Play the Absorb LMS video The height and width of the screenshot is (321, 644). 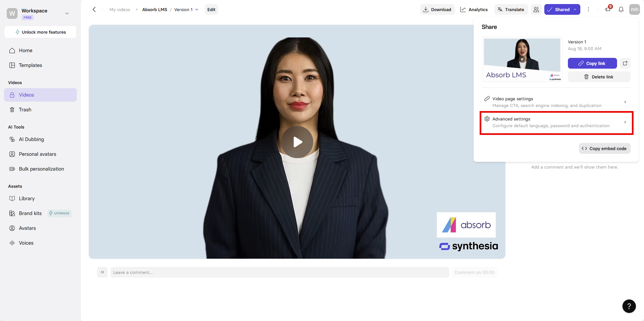pos(297,142)
